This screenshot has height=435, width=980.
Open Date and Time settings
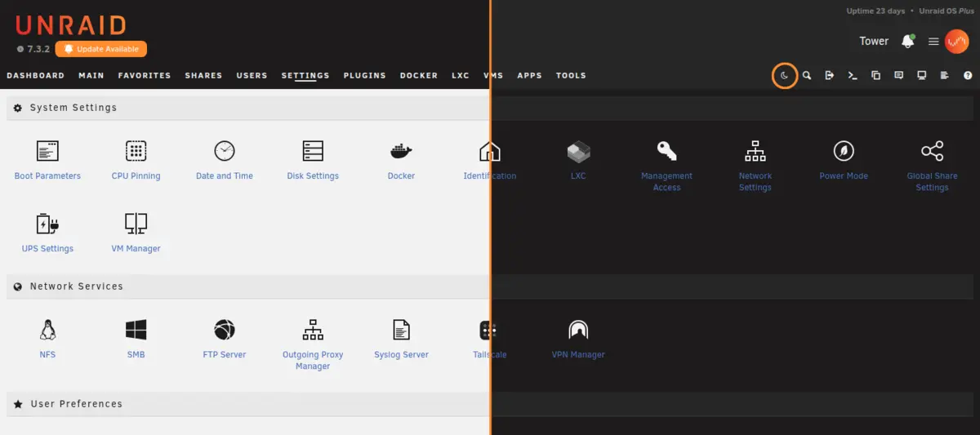pos(225,161)
